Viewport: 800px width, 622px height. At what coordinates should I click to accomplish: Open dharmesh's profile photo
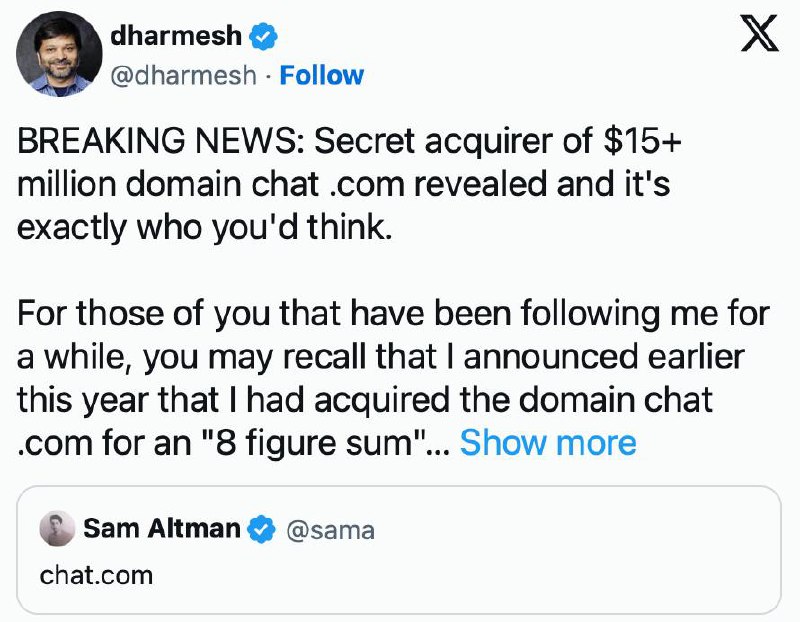[59, 54]
